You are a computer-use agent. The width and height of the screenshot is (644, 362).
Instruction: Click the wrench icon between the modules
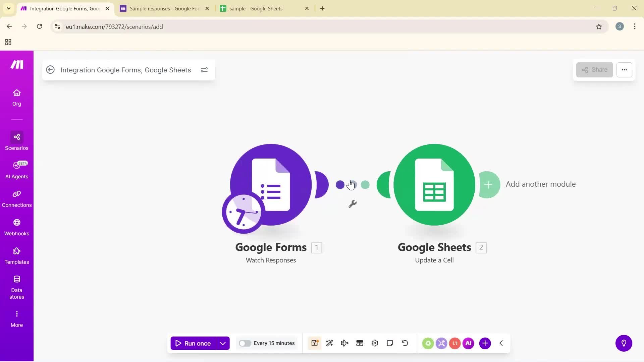(353, 204)
